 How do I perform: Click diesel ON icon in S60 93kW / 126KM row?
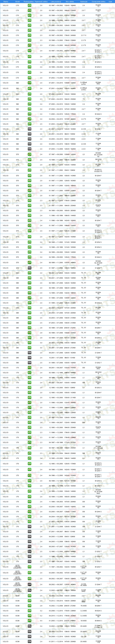pyautogui.click(x=29, y=139)
